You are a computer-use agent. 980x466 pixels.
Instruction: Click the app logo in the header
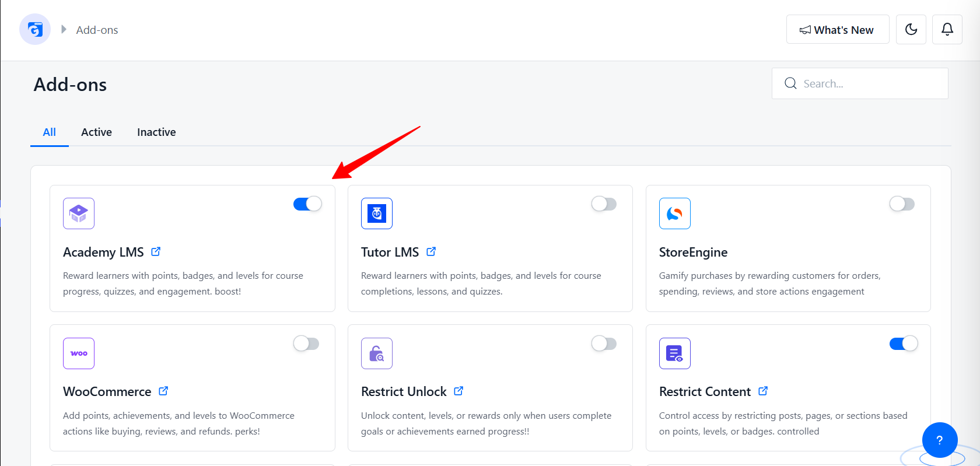[x=35, y=29]
